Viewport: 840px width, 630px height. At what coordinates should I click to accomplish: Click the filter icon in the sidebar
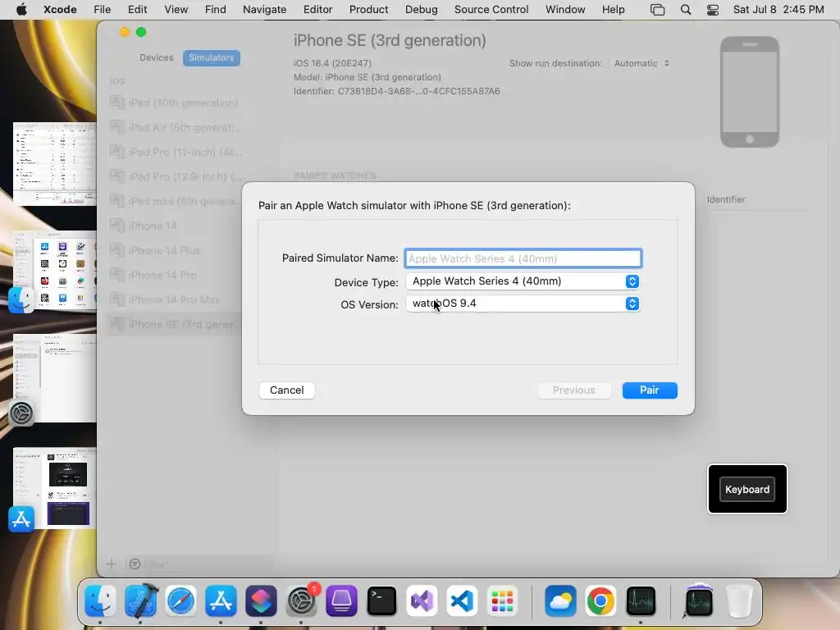coord(135,564)
